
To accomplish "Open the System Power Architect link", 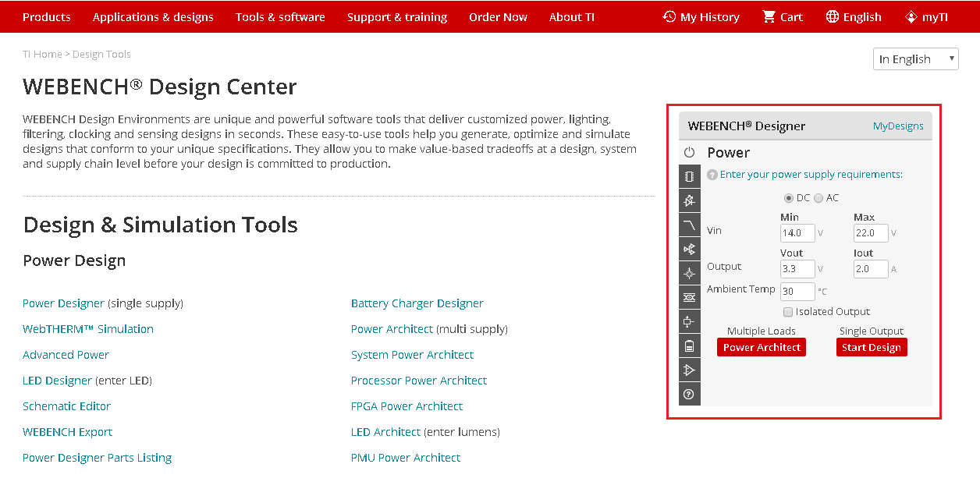I will [x=412, y=355].
